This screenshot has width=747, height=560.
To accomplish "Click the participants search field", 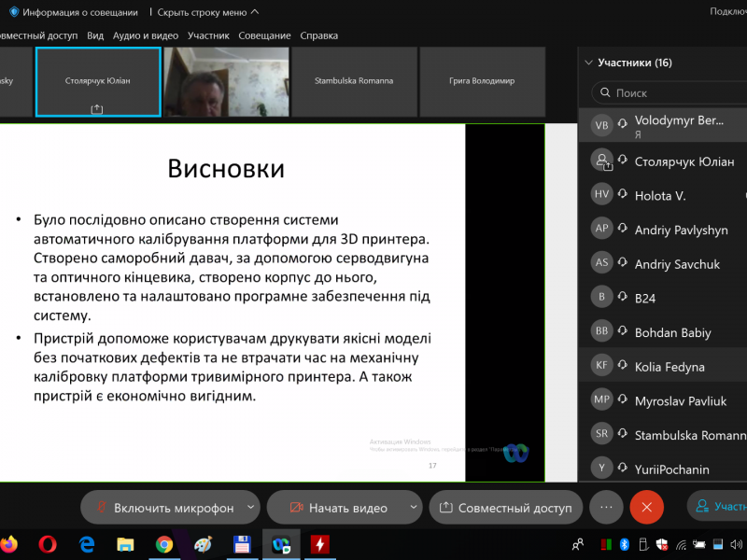I will point(672,93).
